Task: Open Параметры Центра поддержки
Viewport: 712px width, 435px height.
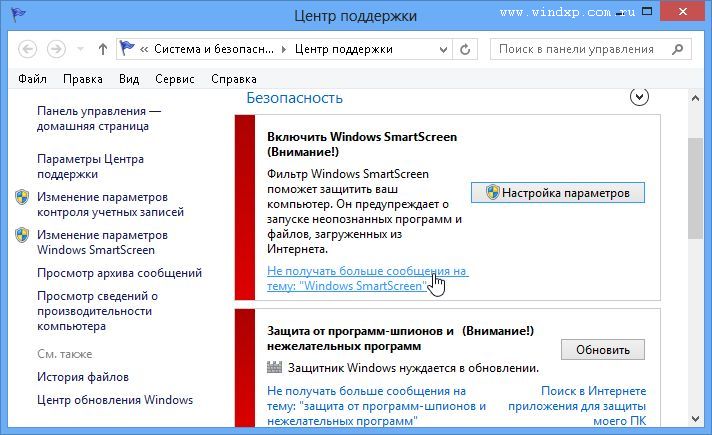Action: click(x=90, y=166)
